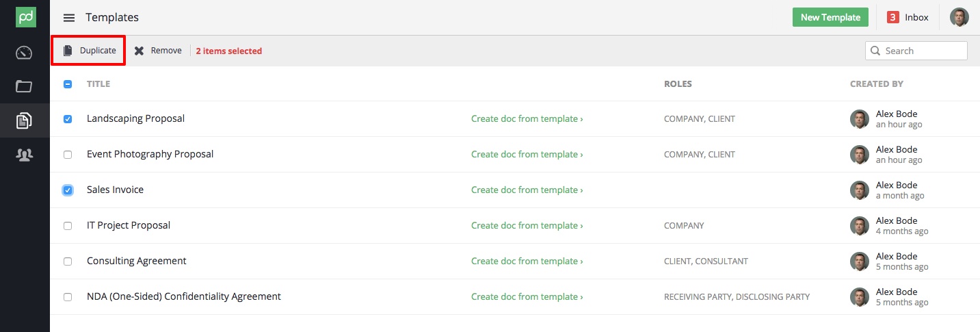The width and height of the screenshot is (980, 332).
Task: Open the user avatar in top-right corner
Action: pos(959,17)
